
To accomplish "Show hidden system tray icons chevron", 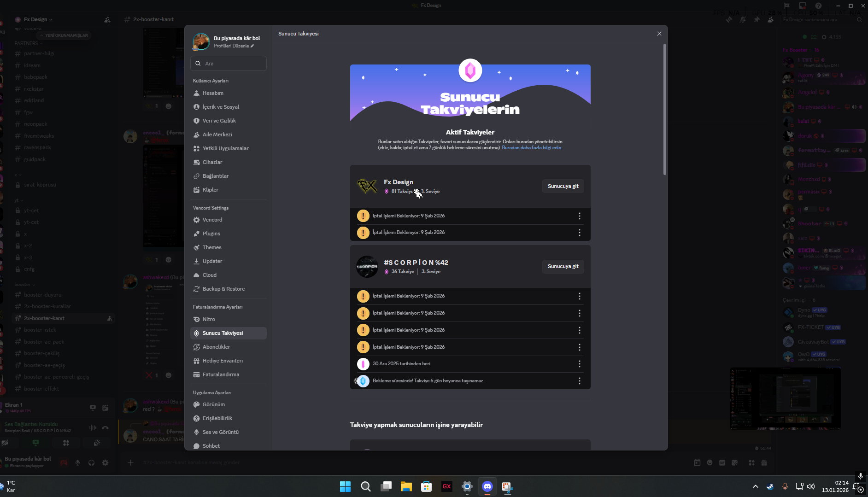I will 756,486.
